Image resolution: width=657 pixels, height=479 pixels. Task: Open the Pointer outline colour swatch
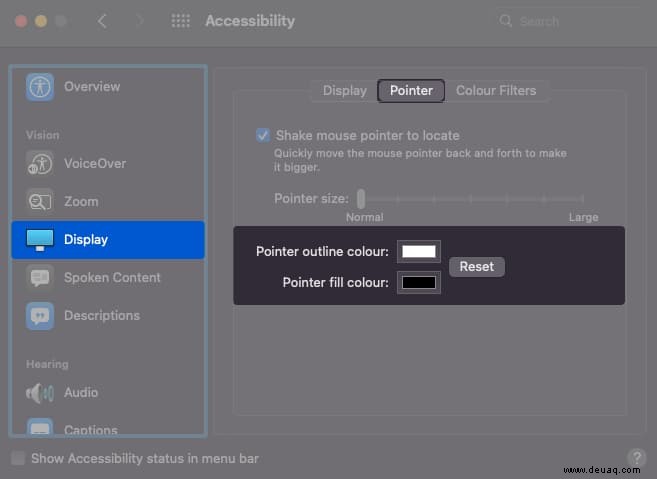(419, 251)
